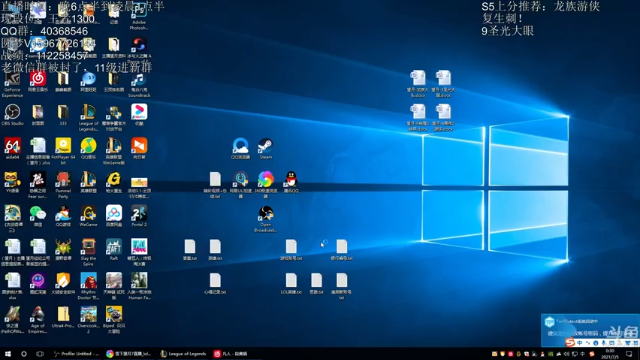Open the Huorong orange shield icon

[63, 284]
